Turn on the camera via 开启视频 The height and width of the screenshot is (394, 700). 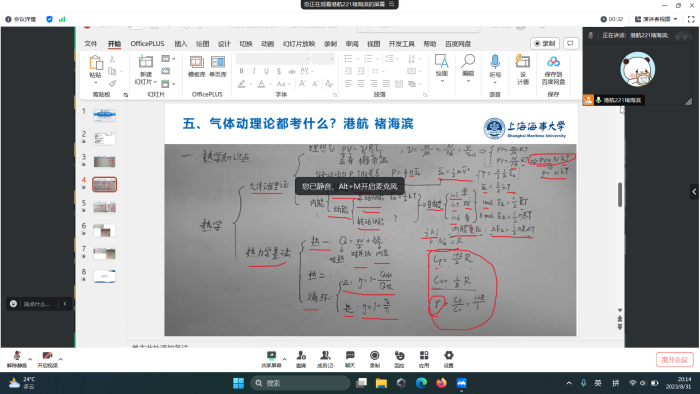pos(47,359)
